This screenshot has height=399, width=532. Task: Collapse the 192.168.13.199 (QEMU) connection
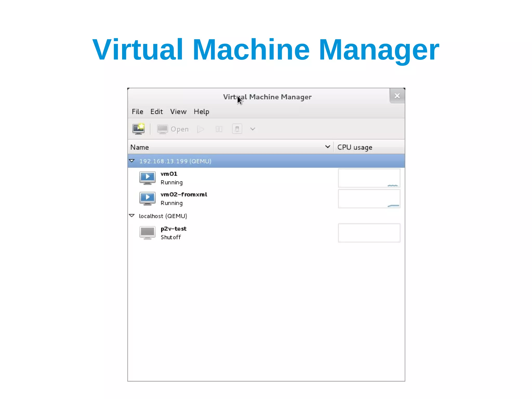point(132,161)
